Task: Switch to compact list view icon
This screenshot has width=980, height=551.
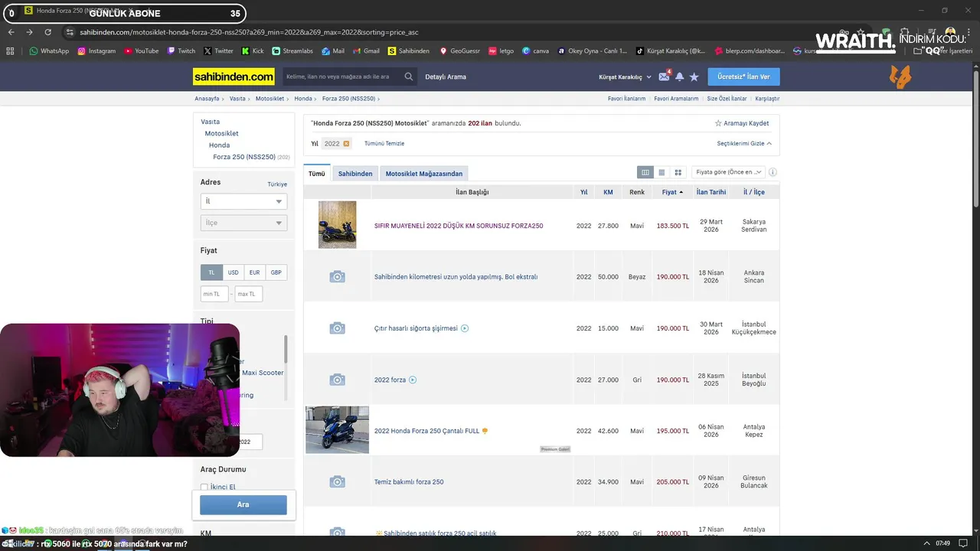Action: click(661, 172)
